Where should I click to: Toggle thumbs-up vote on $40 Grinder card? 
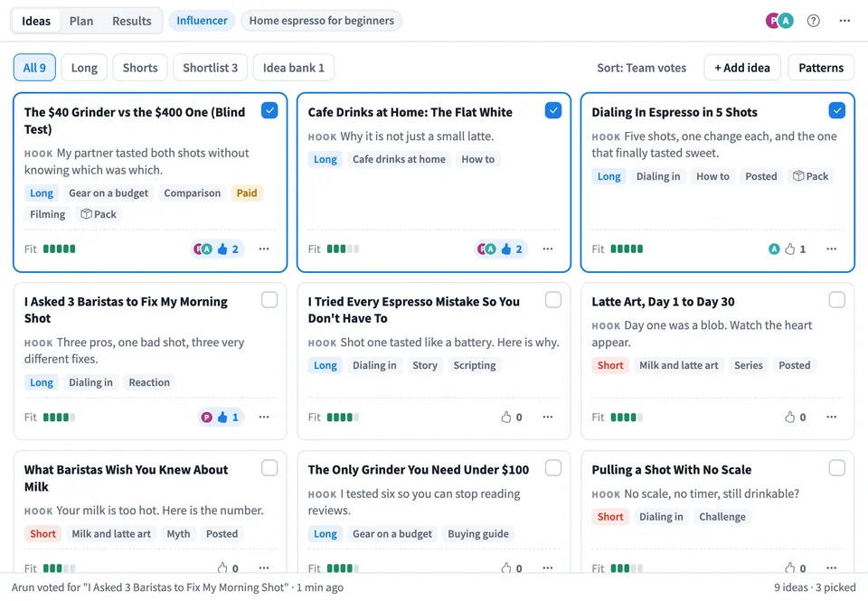(228, 249)
